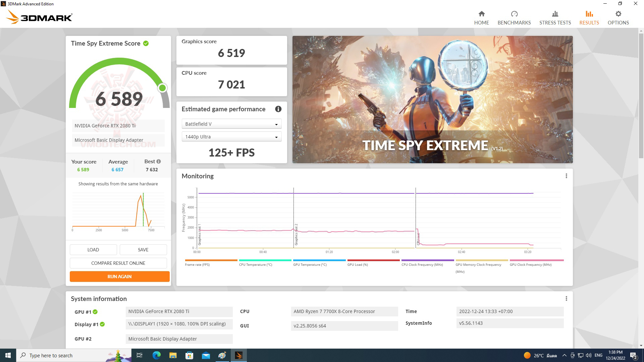The height and width of the screenshot is (362, 644).
Task: Click the monitoring panel overflow menu icon
Action: pyautogui.click(x=566, y=176)
